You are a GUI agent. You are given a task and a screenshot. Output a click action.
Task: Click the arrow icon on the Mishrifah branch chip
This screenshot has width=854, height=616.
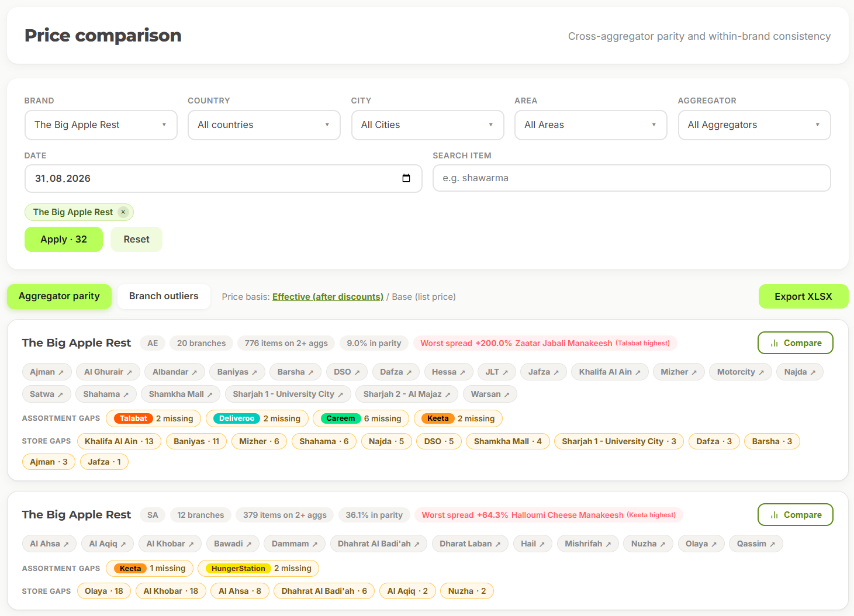(x=608, y=544)
